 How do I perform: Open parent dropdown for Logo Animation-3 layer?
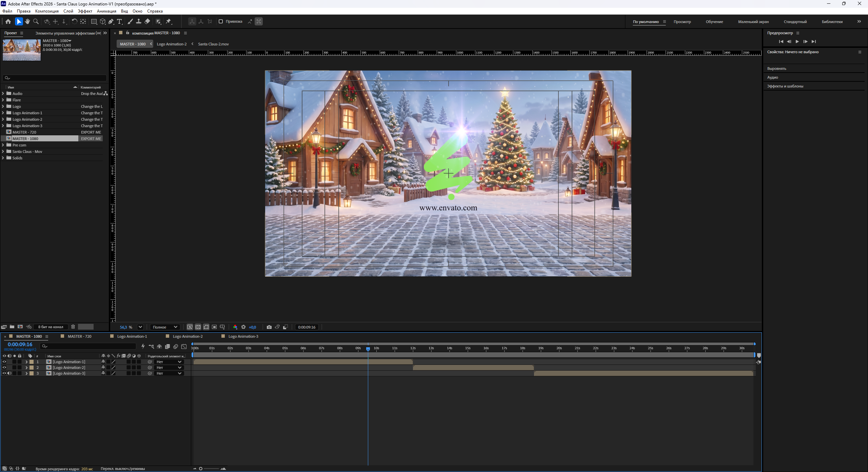pos(169,373)
